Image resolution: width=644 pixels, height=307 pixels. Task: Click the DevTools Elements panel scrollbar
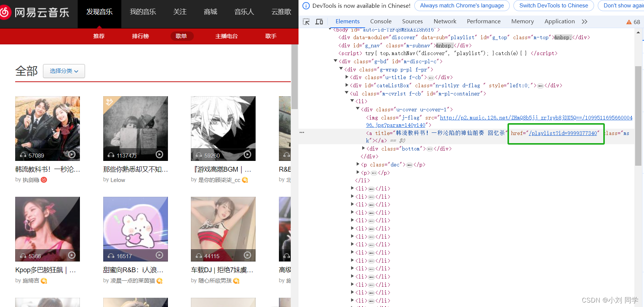pos(638,116)
